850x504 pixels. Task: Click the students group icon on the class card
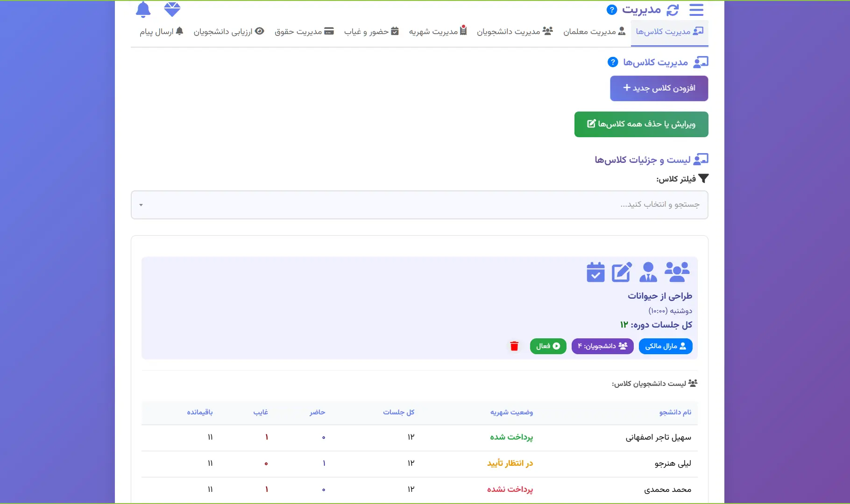click(x=678, y=272)
